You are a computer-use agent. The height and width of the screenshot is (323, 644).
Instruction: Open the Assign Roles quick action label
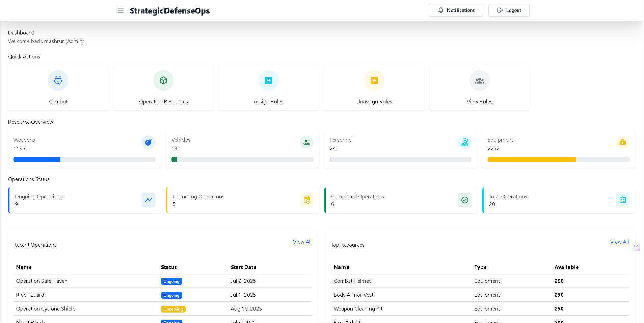269,102
